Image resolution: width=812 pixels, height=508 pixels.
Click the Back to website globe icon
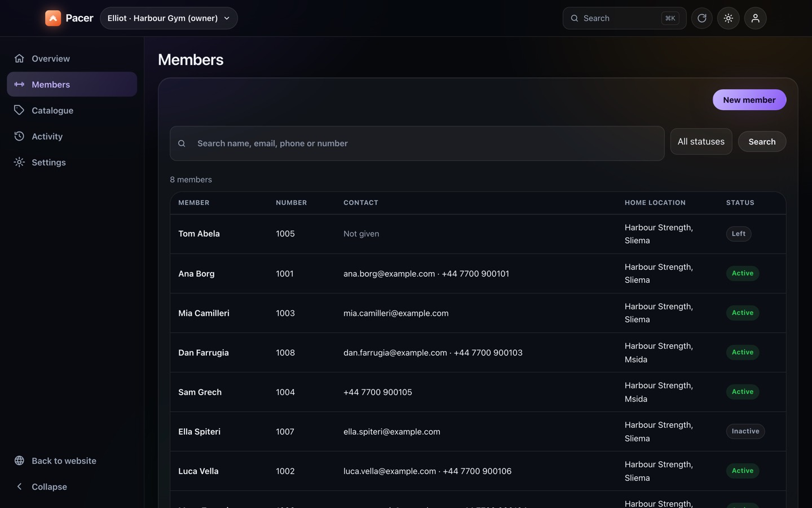[19, 461]
